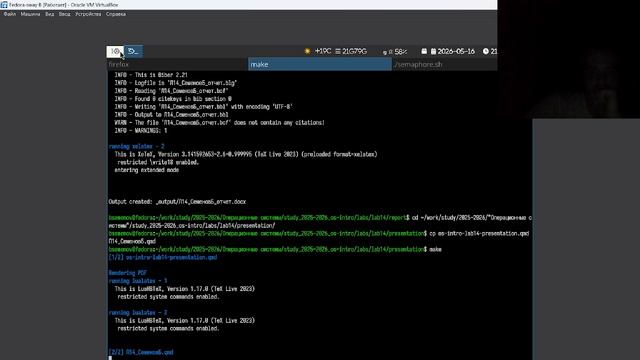Screen dimensions: 640x360
Task: Click the 21G79G disk usage indicator
Action: [351, 51]
